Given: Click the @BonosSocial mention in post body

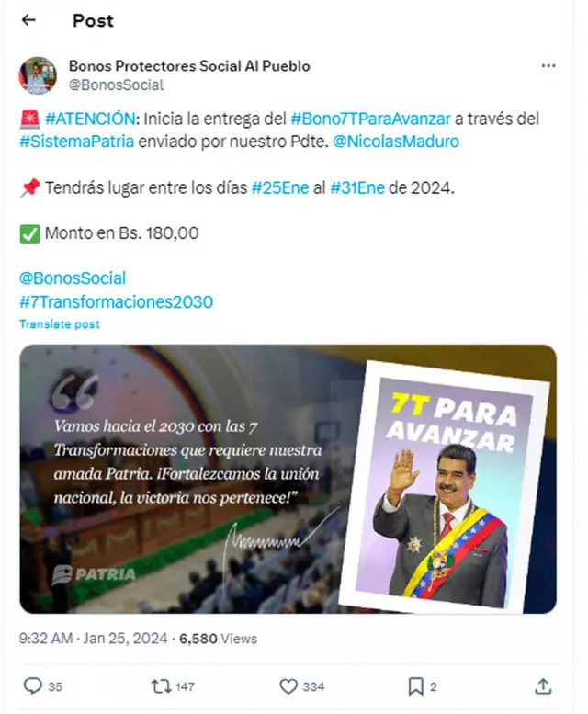Looking at the screenshot, I should pyautogui.click(x=73, y=278).
